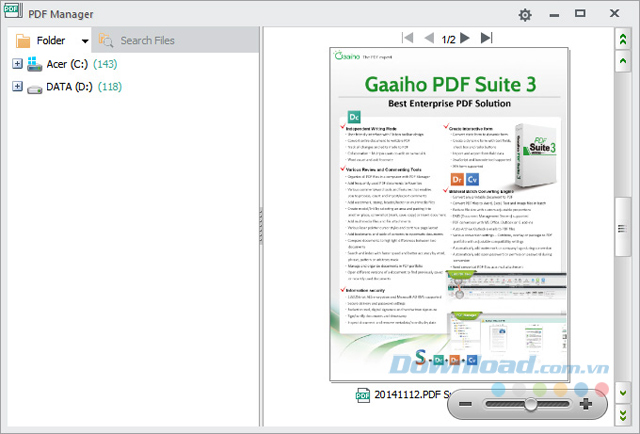Open the settings gear in the title bar
Viewport: 640px width, 434px height.
tap(525, 15)
